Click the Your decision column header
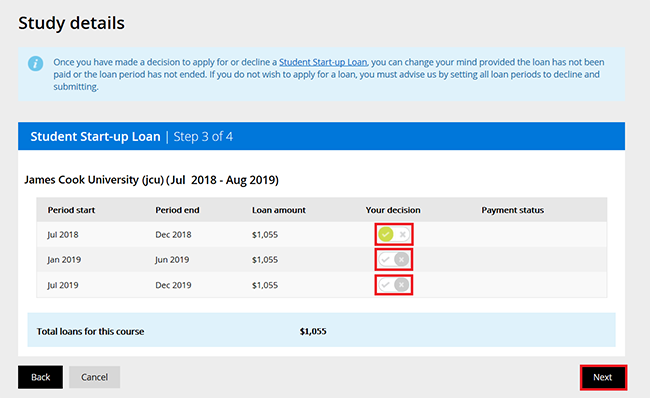650x398 pixels. [393, 210]
